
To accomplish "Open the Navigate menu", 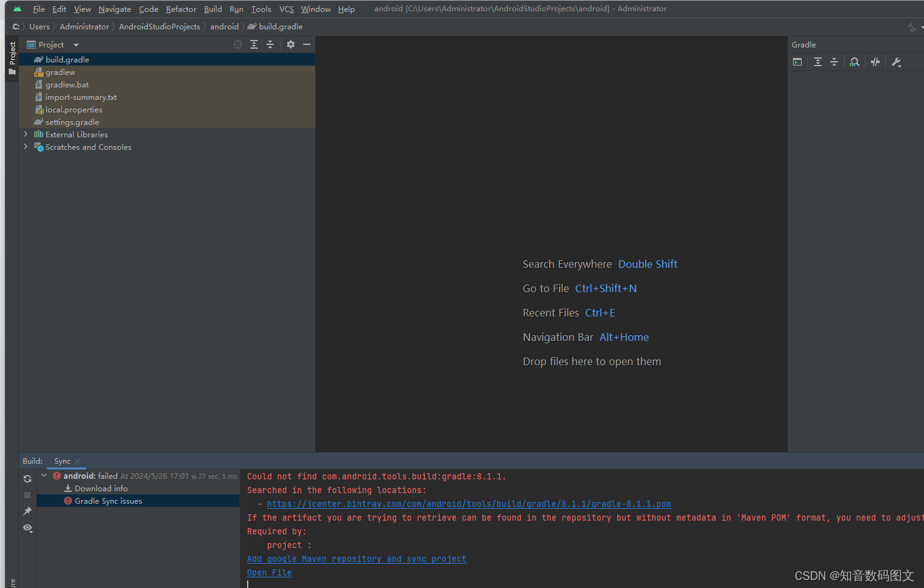I will 115,9.
